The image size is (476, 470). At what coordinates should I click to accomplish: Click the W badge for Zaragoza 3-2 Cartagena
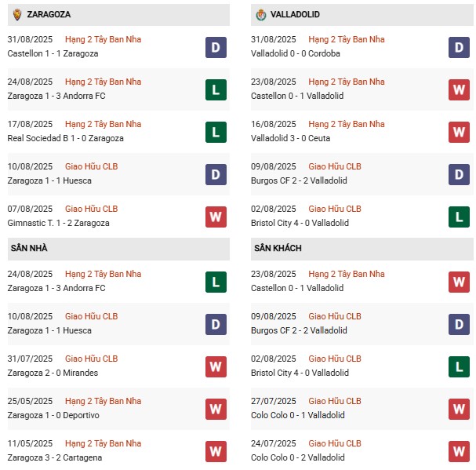pos(216,450)
